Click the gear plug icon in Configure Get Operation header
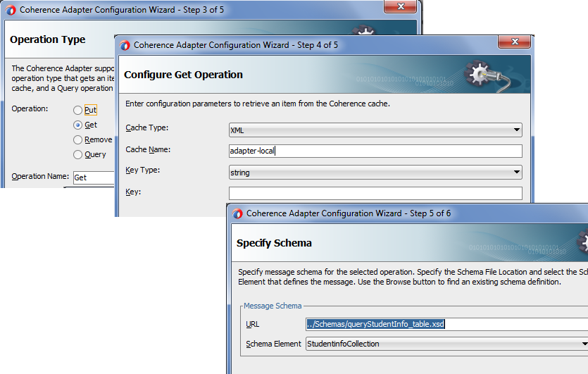588x374 pixels. (487, 75)
